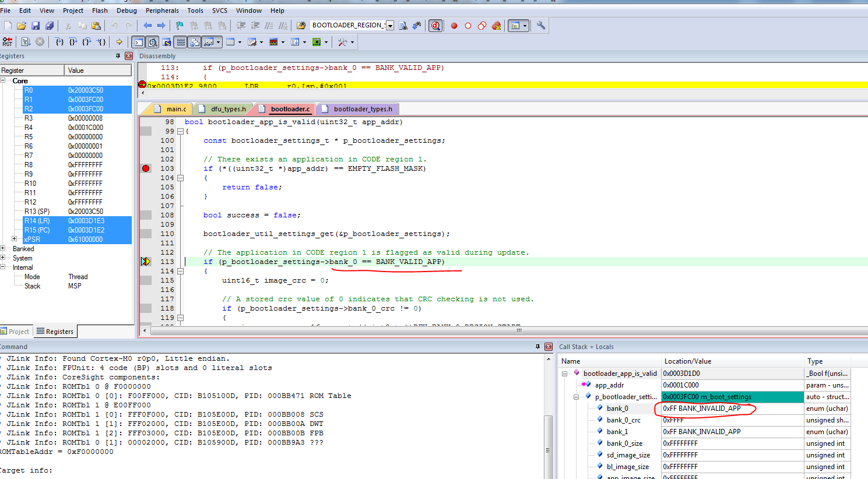Screen dimensions: 868x479
Task: Click the Step Out icon
Action: 87,42
